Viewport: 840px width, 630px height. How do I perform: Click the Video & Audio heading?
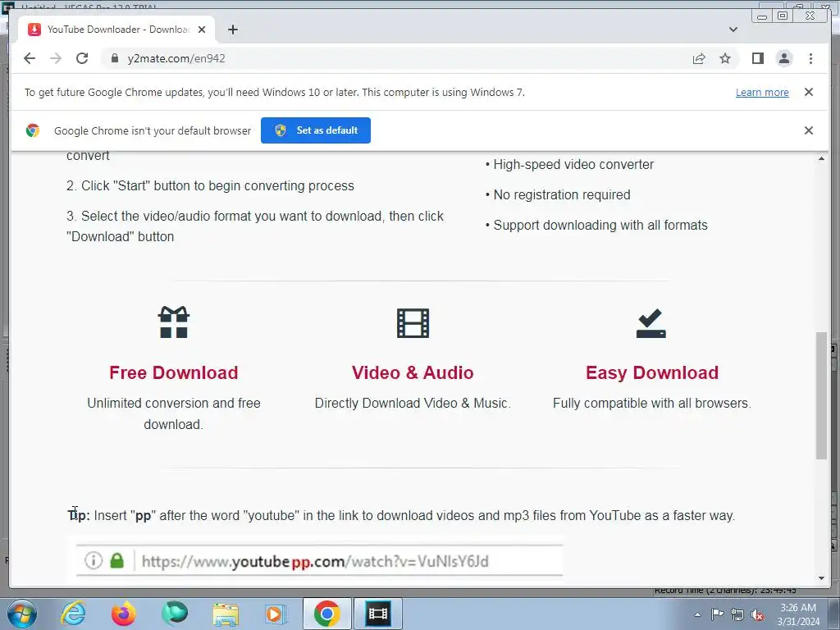pyautogui.click(x=413, y=373)
